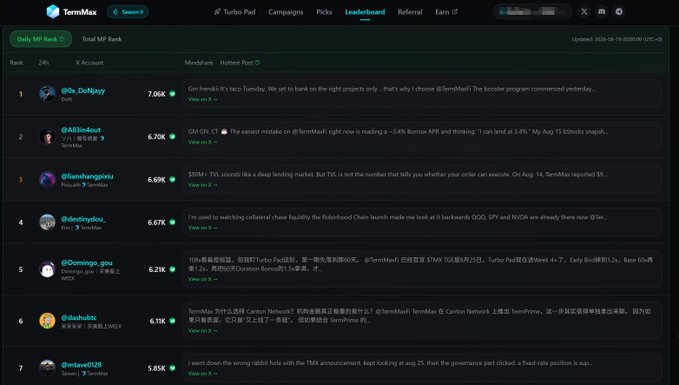Click avatar of @mtave0128

[47, 368]
